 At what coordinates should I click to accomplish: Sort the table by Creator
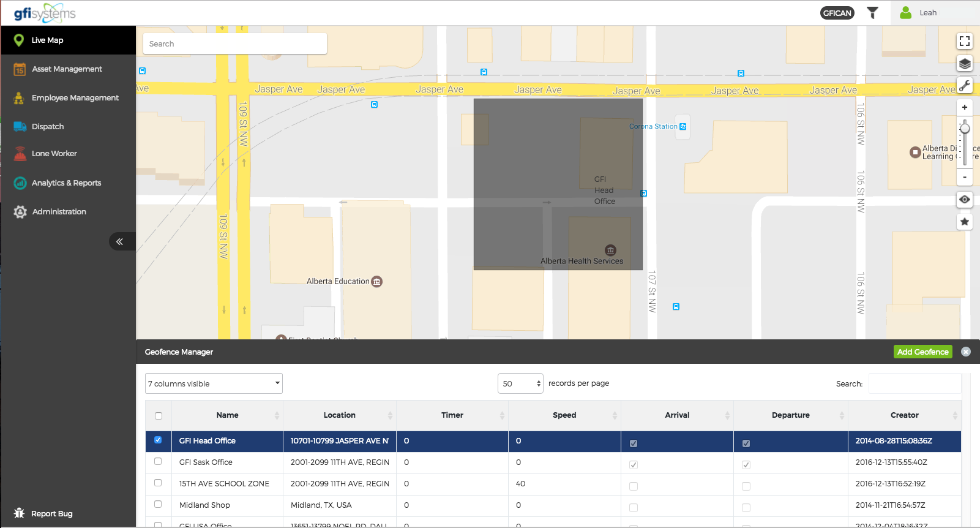[905, 415]
